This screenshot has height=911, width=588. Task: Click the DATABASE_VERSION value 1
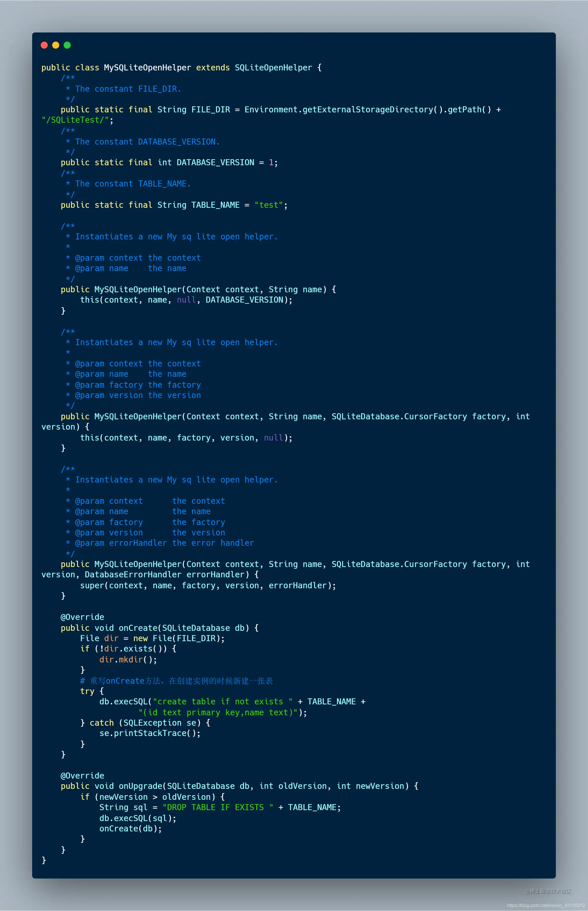(271, 162)
